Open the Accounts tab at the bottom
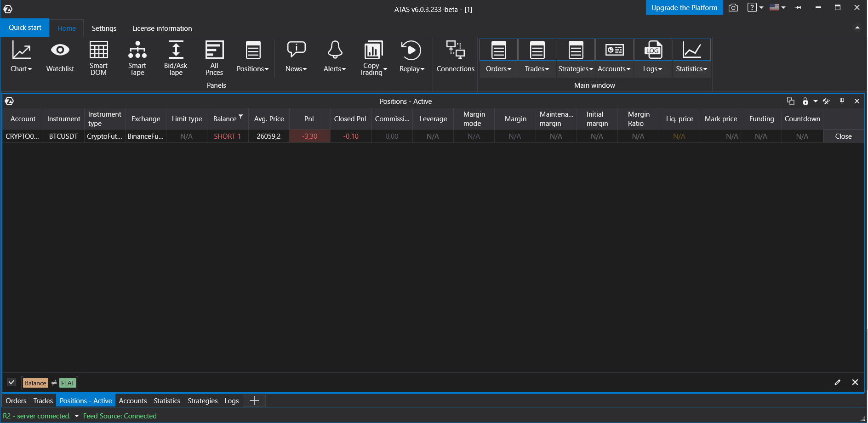The height and width of the screenshot is (423, 868). tap(133, 400)
